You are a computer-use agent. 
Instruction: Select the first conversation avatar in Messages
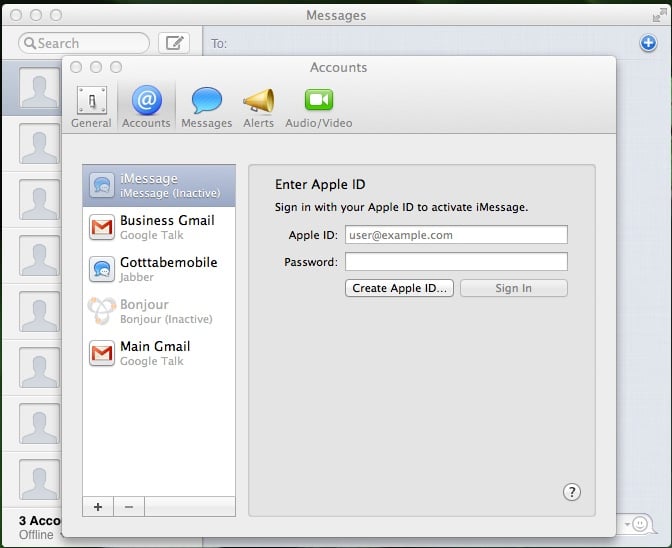tap(39, 88)
